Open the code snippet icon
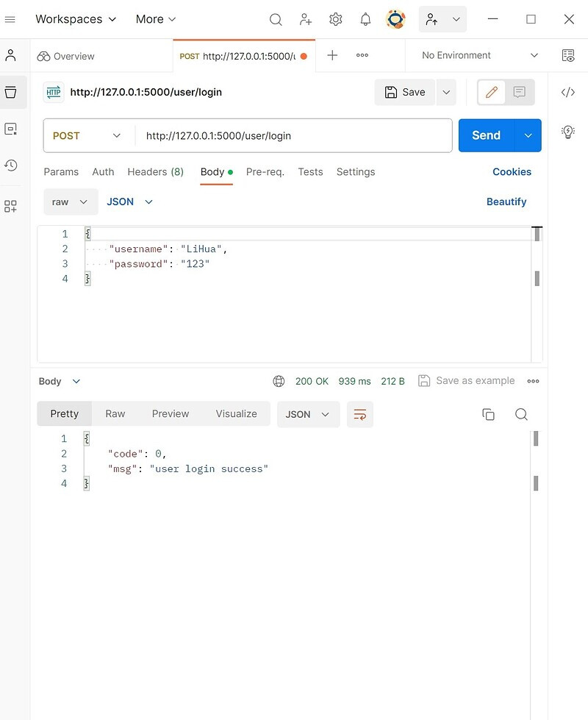 [568, 92]
